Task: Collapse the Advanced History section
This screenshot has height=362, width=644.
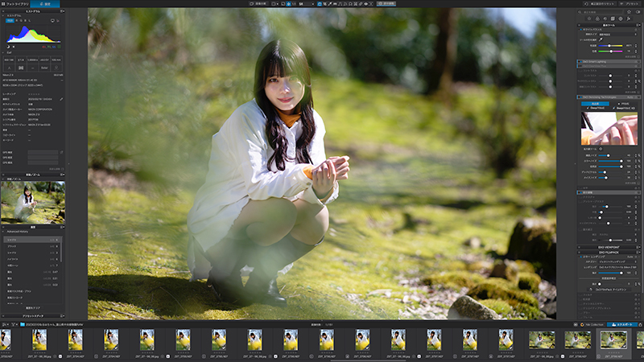Action: point(3,232)
